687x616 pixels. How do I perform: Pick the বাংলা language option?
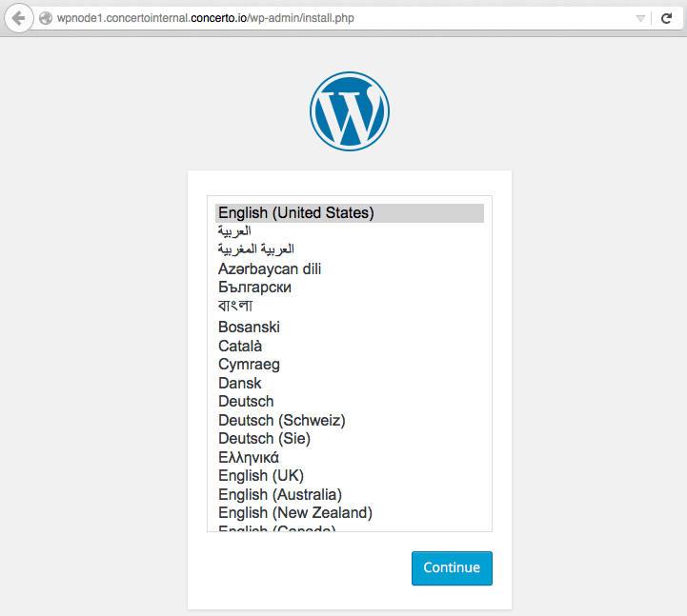tap(350, 306)
